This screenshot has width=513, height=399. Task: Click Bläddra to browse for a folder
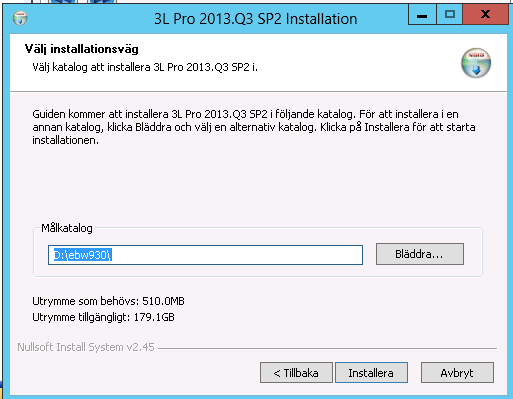point(420,254)
